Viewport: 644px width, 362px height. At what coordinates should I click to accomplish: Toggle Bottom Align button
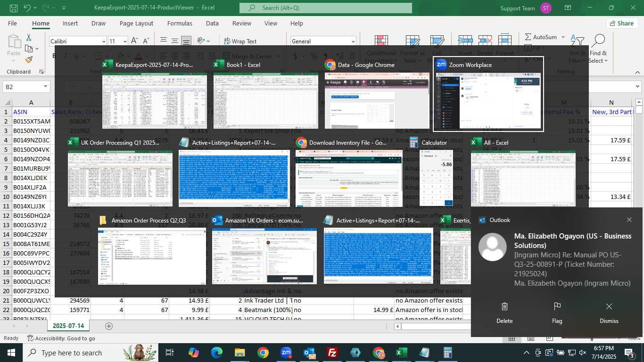[x=186, y=41]
